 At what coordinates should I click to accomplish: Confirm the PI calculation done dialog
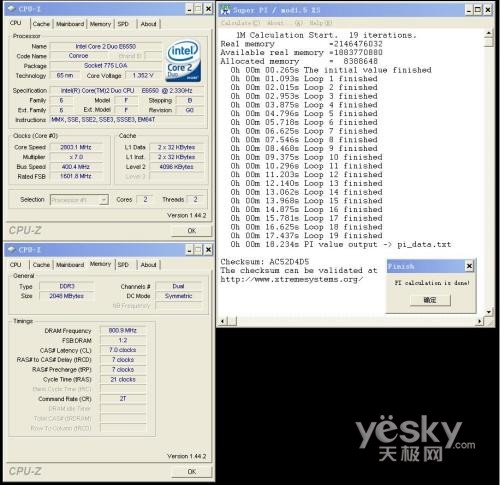coord(430,300)
